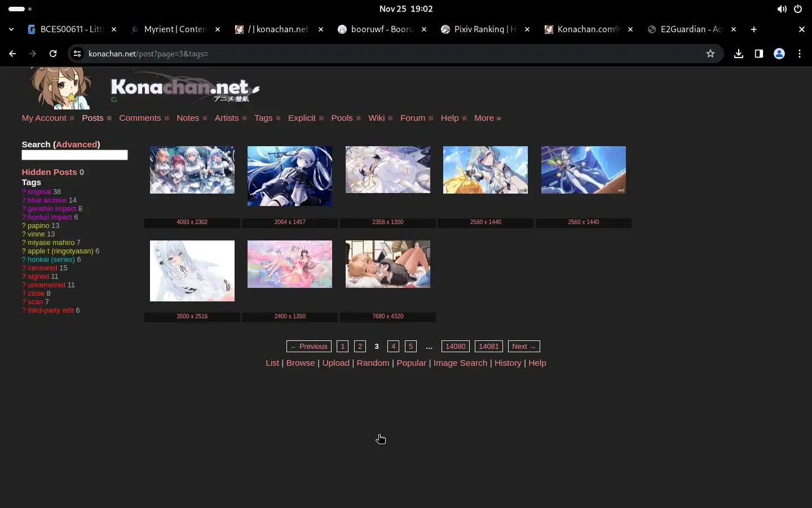Reload the konachan.net page
This screenshot has height=508, width=812.
coord(53,54)
